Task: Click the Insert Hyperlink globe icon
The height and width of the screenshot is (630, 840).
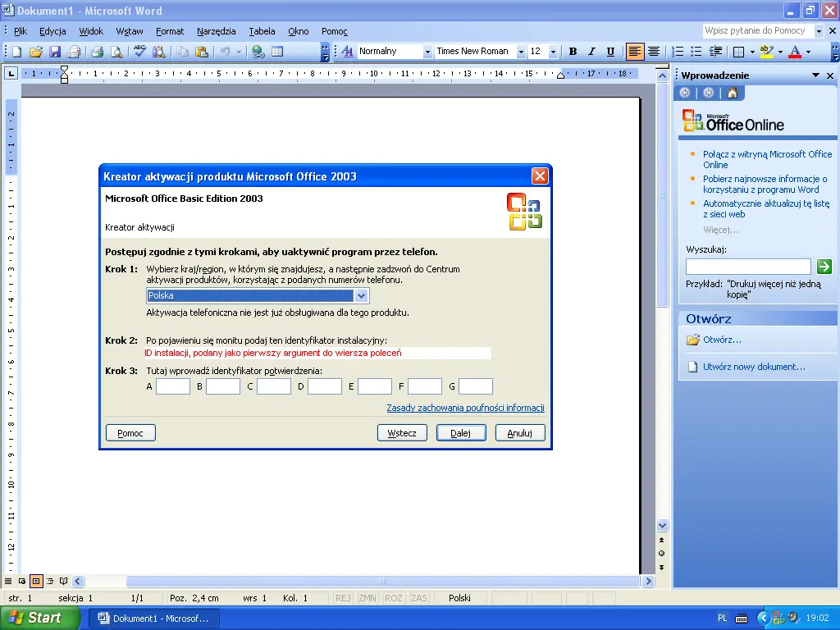Action: click(258, 52)
